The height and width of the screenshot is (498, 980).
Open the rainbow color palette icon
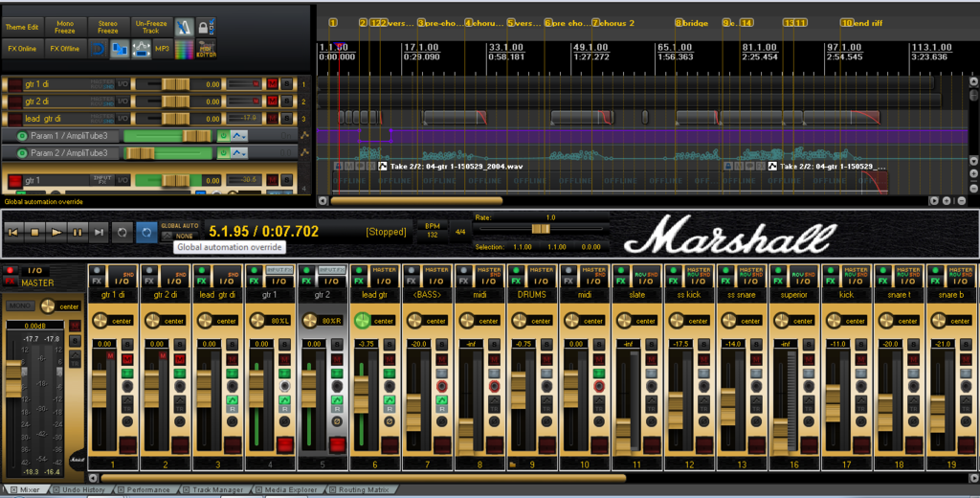pos(184,49)
